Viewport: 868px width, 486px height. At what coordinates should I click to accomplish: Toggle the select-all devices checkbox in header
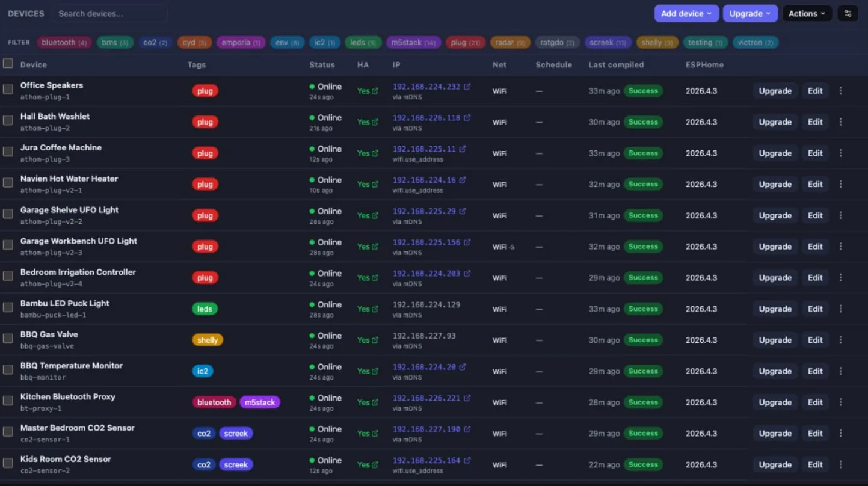(8, 63)
